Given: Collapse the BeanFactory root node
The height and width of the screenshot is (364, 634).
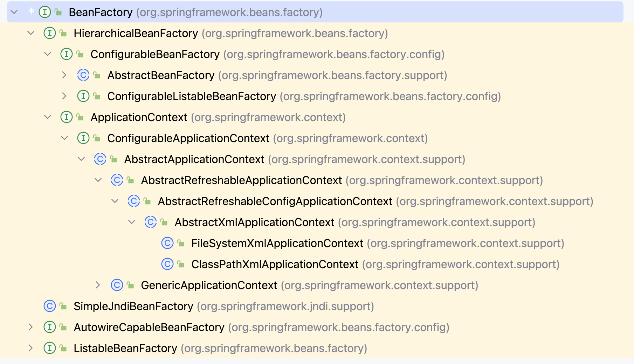Looking at the screenshot, I should [14, 12].
